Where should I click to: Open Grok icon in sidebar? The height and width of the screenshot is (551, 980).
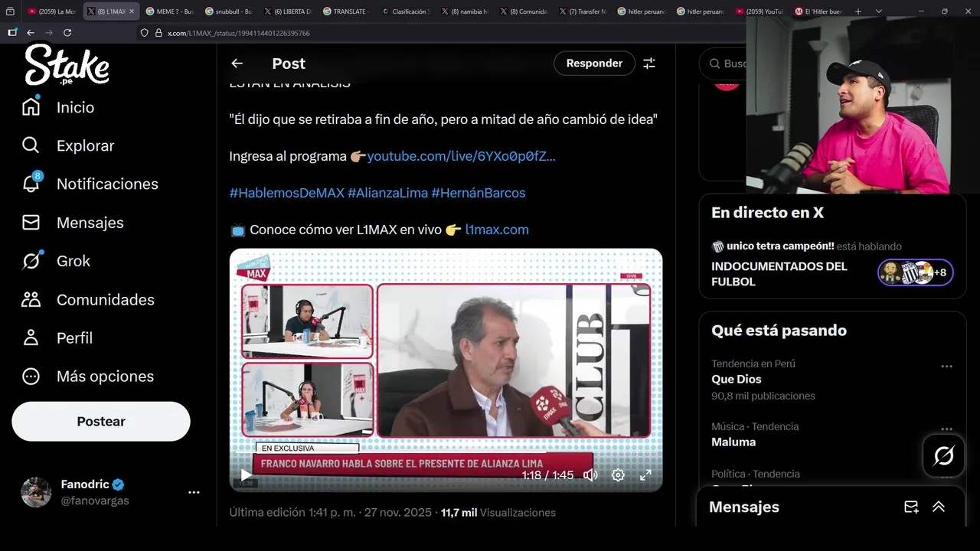pos(31,261)
